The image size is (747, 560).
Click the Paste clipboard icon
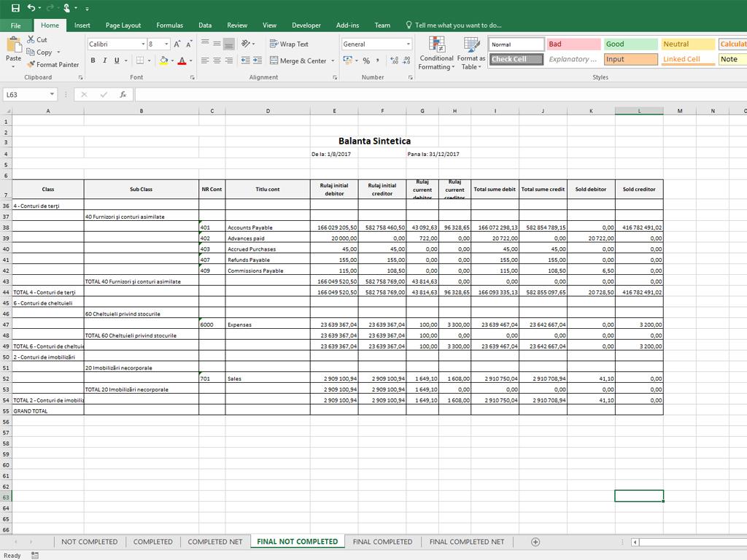(x=14, y=44)
